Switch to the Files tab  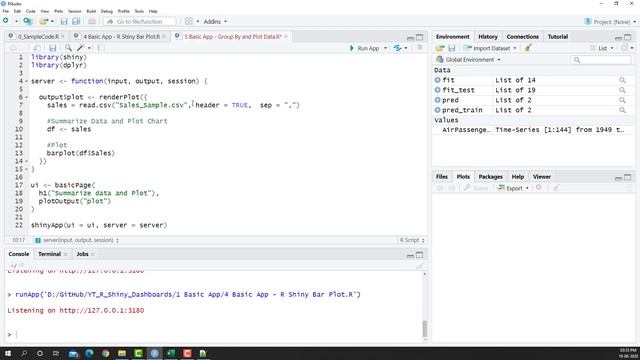(442, 177)
